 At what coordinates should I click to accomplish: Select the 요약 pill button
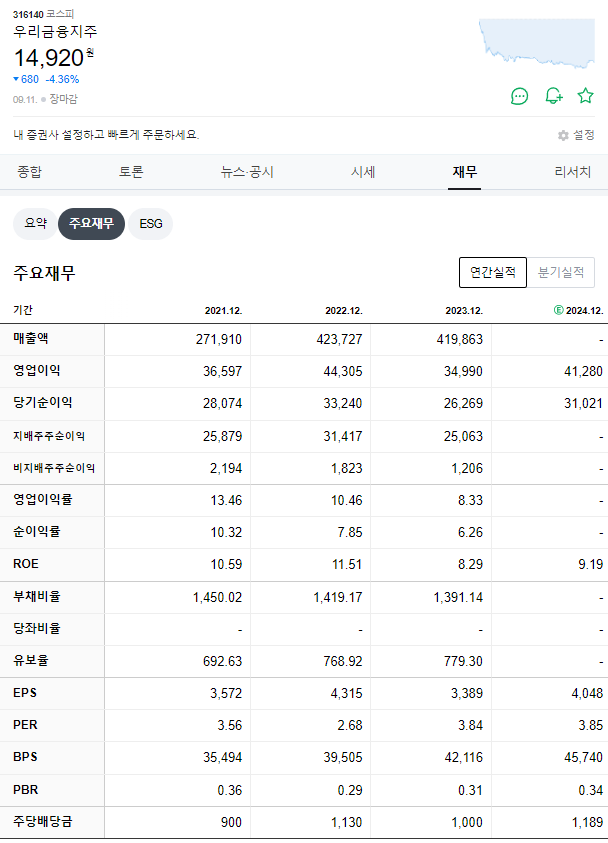(35, 224)
